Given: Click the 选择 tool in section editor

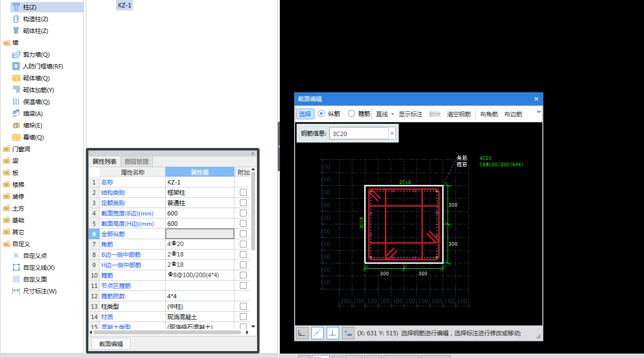Looking at the screenshot, I should (305, 114).
